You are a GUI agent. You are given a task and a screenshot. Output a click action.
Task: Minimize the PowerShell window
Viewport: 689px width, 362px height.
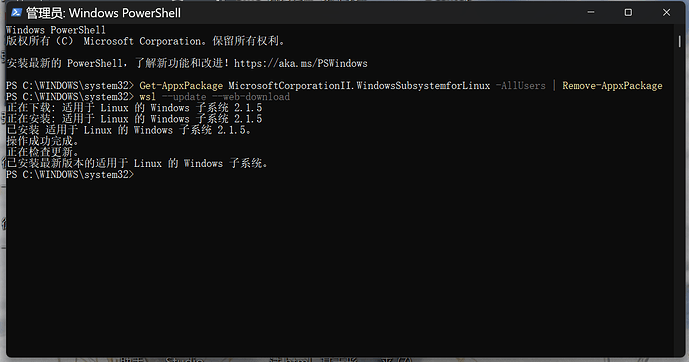click(591, 12)
